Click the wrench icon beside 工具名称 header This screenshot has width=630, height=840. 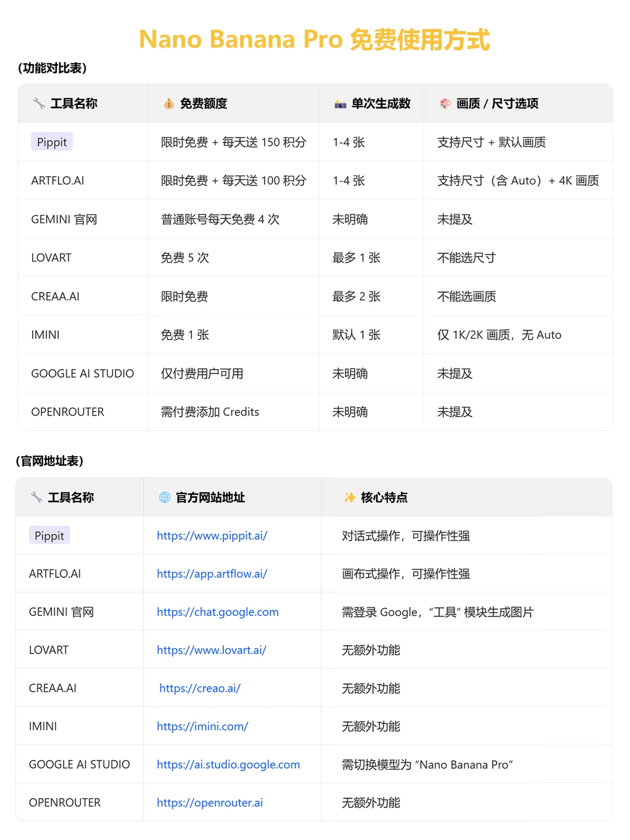(38, 103)
